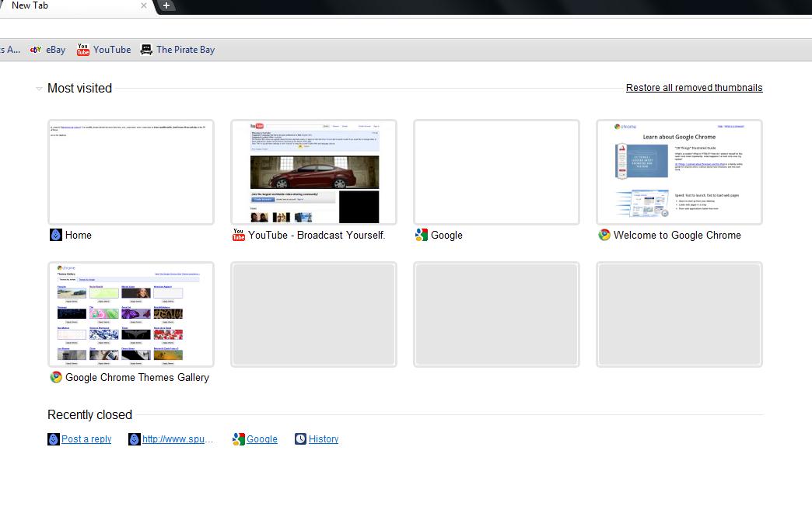Screen dimensions: 812x524
Task: Click the Chrome icon beside Themes Gallery
Action: point(56,377)
